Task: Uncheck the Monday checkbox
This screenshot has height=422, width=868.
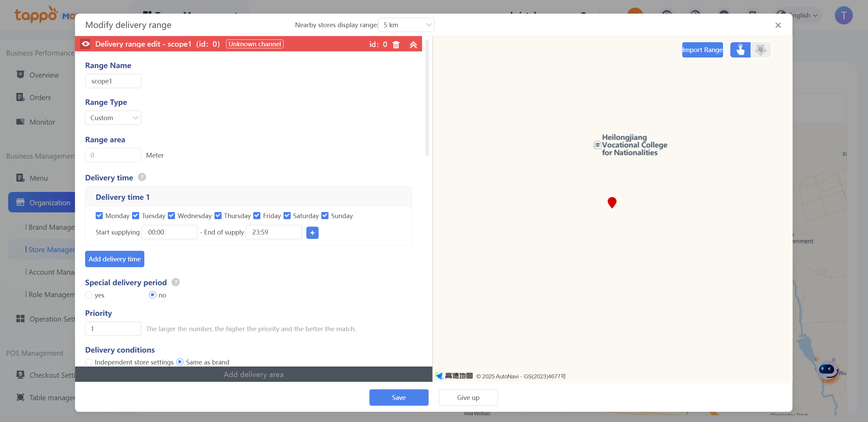Action: point(99,216)
